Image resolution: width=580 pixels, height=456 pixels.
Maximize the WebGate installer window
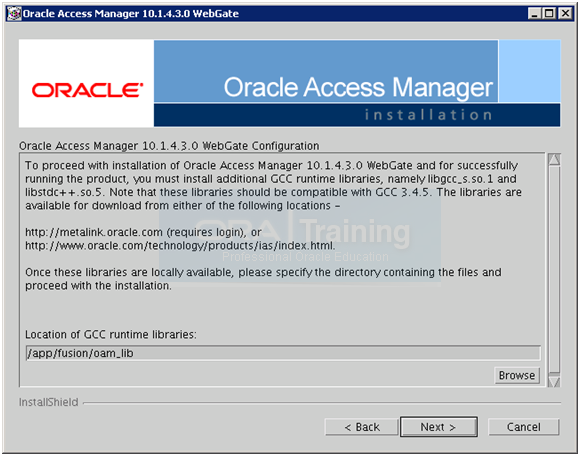[x=549, y=14]
